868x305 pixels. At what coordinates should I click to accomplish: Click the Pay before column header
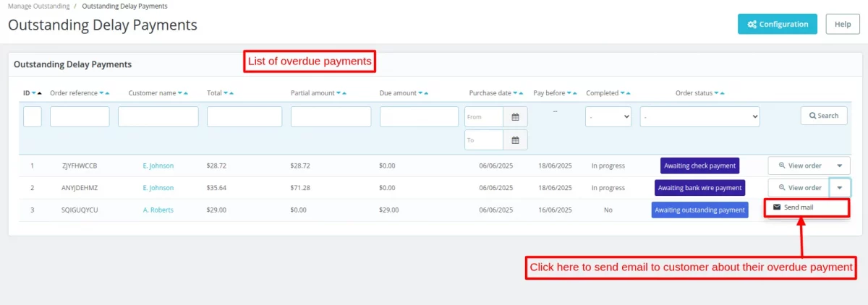coord(549,93)
